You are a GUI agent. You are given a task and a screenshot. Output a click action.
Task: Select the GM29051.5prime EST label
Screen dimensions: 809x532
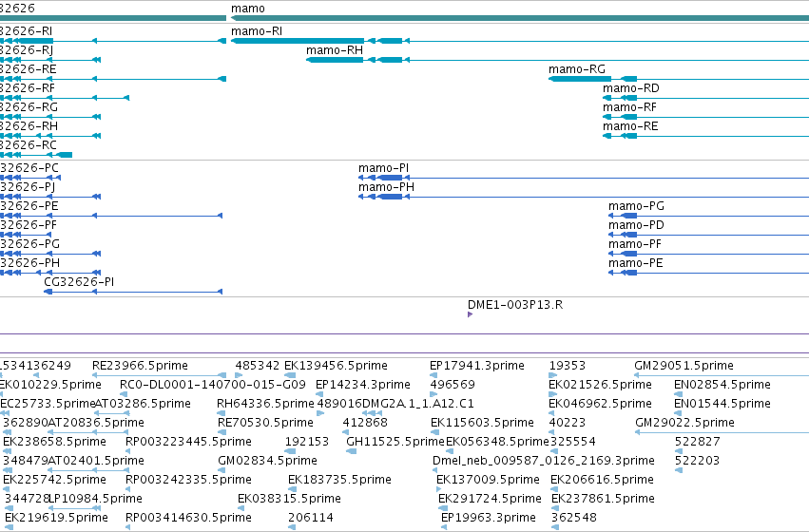click(x=684, y=366)
